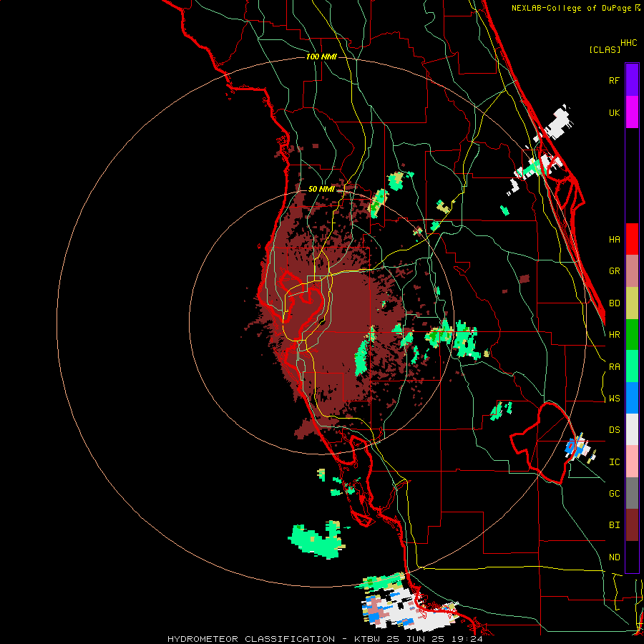The width and height of the screenshot is (644, 644).
Task: Pick the blue WS color swatch
Action: 632,398
